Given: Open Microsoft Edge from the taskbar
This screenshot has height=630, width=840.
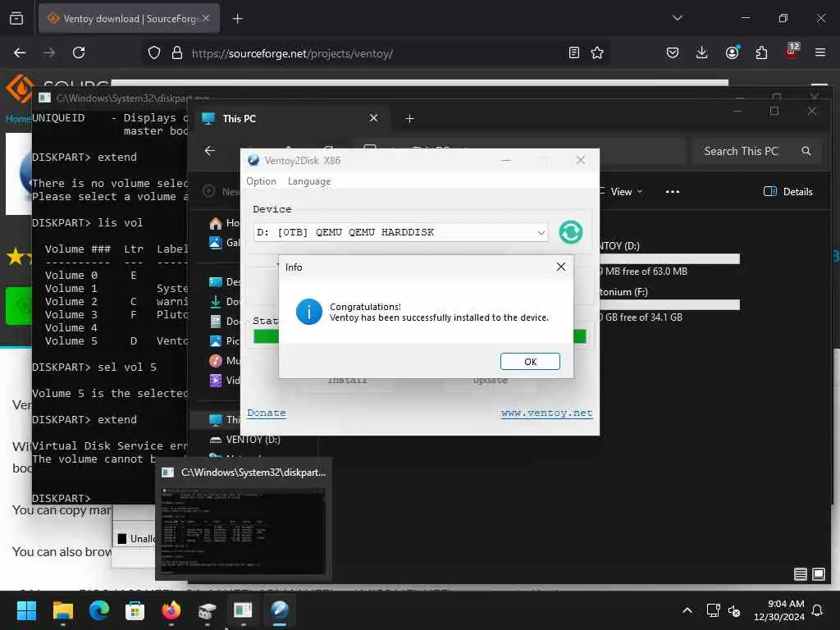Looking at the screenshot, I should tap(99, 610).
